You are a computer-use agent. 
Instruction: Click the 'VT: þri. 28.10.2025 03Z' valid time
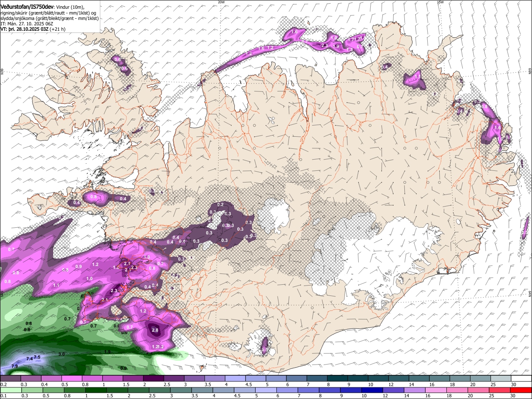click(24, 29)
